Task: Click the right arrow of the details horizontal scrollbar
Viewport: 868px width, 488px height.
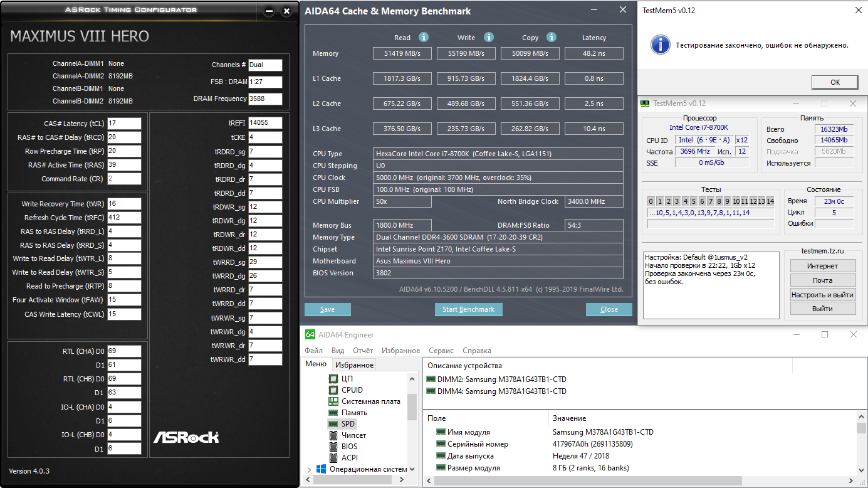Action: pos(852,481)
